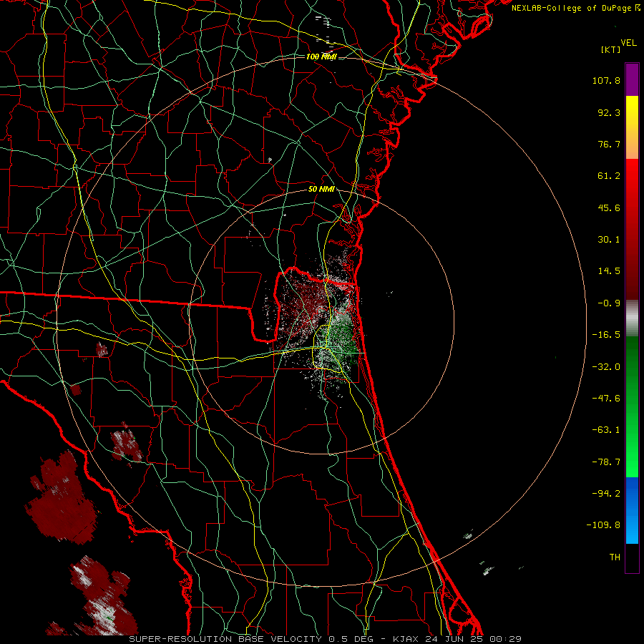This screenshot has width=644, height=644.
Task: Select the -0.9 velocity scale value
Action: pyautogui.click(x=609, y=303)
